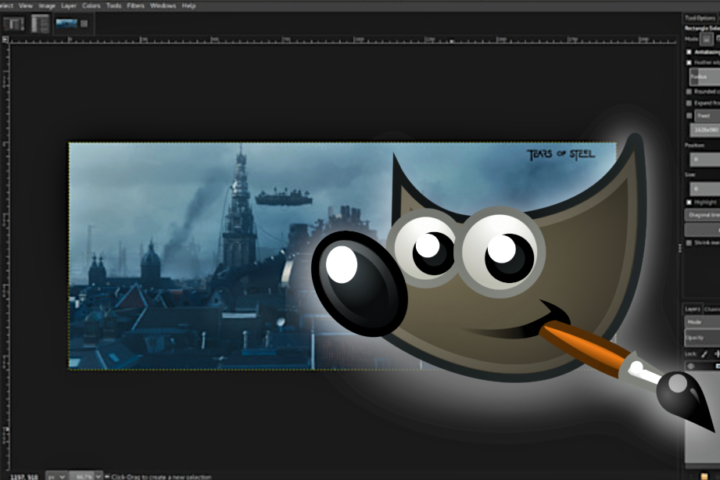The height and width of the screenshot is (480, 720).
Task: Click the ruler corner menu button
Action: point(5,40)
